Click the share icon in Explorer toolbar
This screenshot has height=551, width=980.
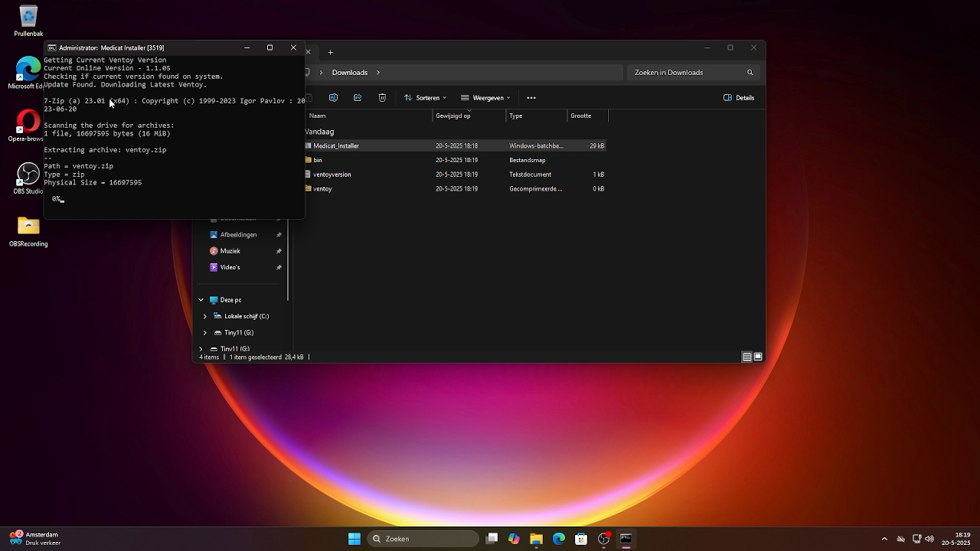[358, 98]
